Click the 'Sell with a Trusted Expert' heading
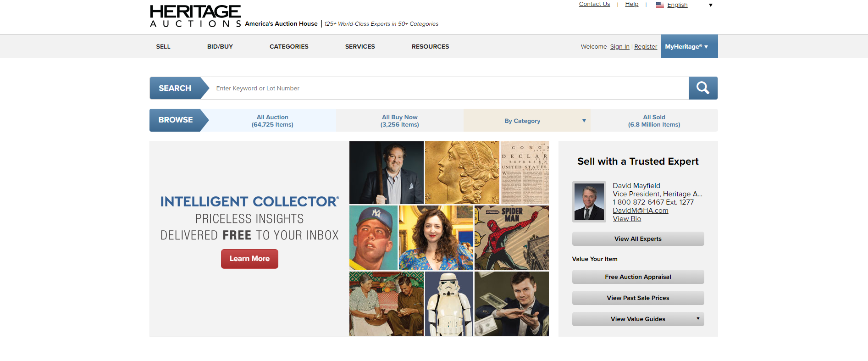Screen dimensions: 868x361 tap(638, 161)
